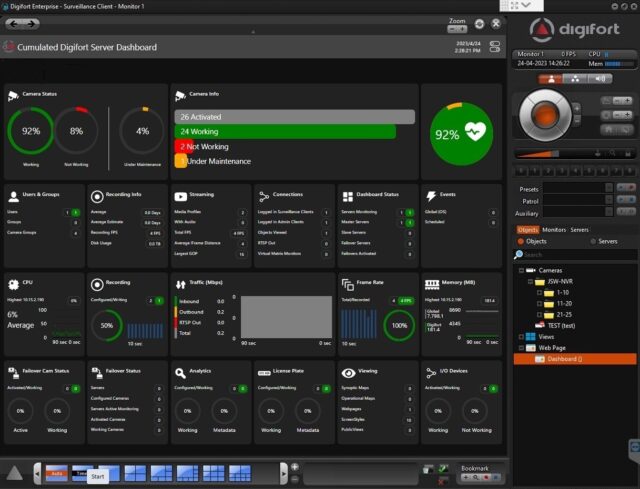The image size is (640, 489).
Task: Go forward with the right arrow button
Action: [x=31, y=24]
